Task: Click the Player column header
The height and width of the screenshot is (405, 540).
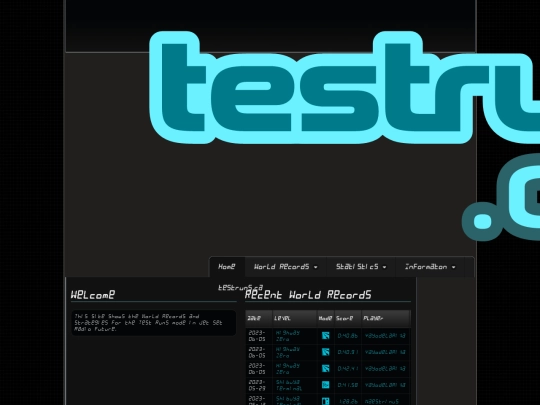Action: pyautogui.click(x=386, y=319)
